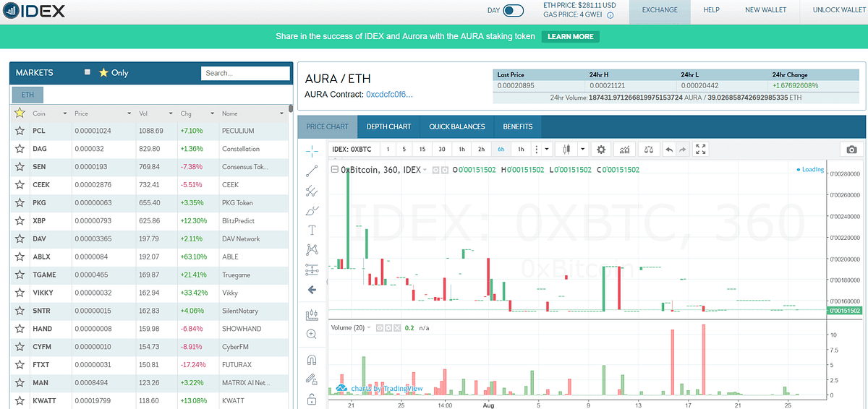Redo chart action arrow
The image size is (868, 409).
click(x=682, y=149)
